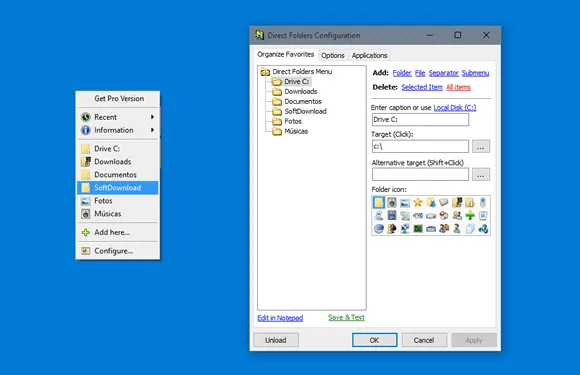Select the green plus icon in grid

[470, 215]
